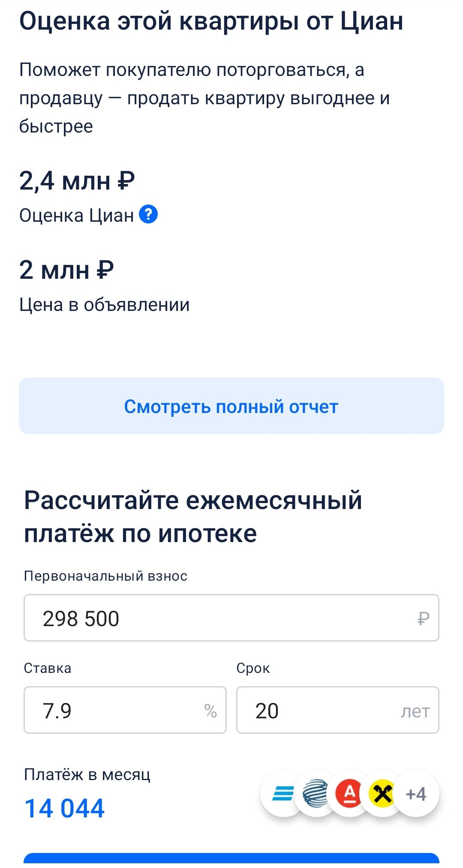Open Смотреть полный отчет report

[x=231, y=406]
